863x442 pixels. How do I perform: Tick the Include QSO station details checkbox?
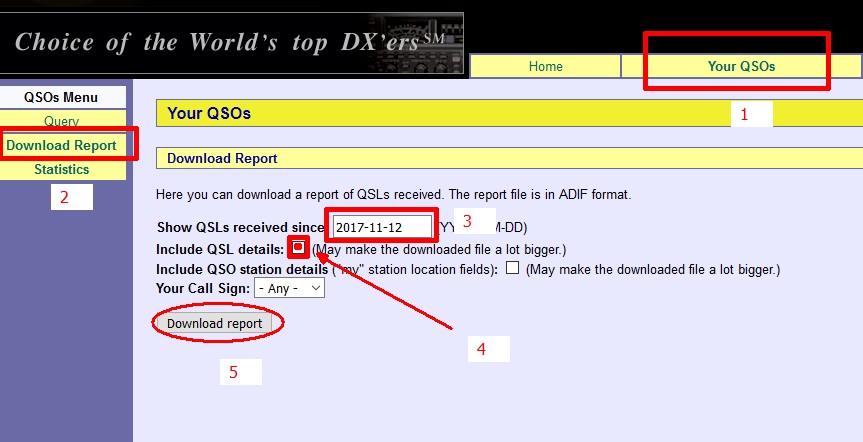tap(512, 268)
